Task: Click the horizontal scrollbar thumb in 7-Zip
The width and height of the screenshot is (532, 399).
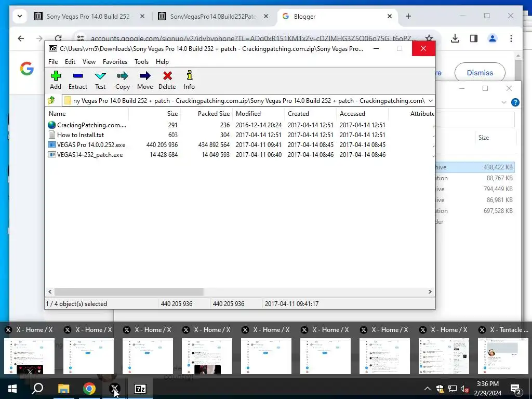Action: point(129,291)
